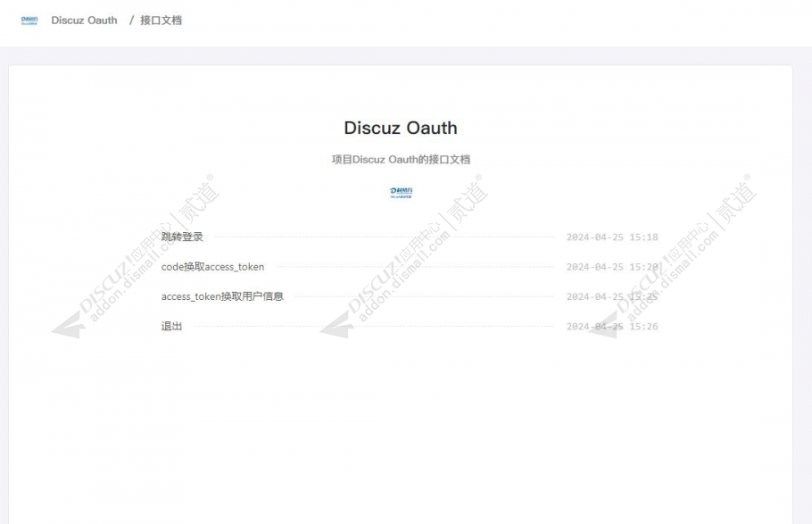Click the project logo image below the subtitle
Image resolution: width=812 pixels, height=524 pixels.
coord(402,193)
